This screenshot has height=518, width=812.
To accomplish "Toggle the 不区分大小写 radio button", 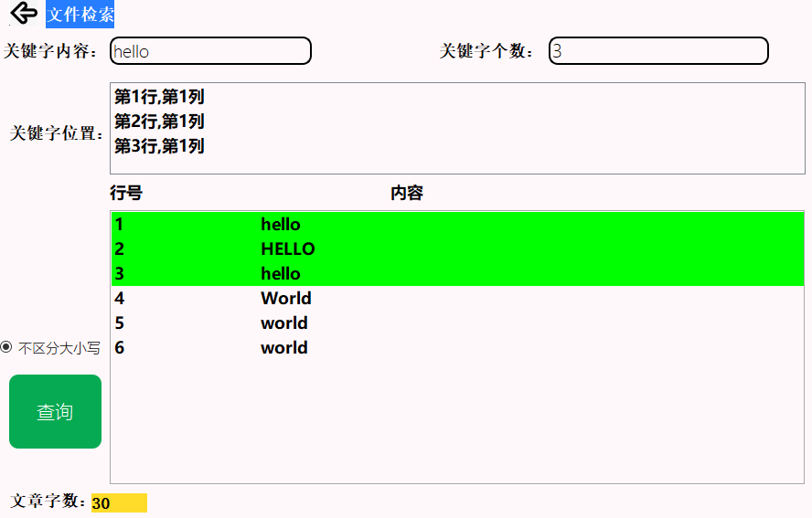I will click(x=7, y=347).
